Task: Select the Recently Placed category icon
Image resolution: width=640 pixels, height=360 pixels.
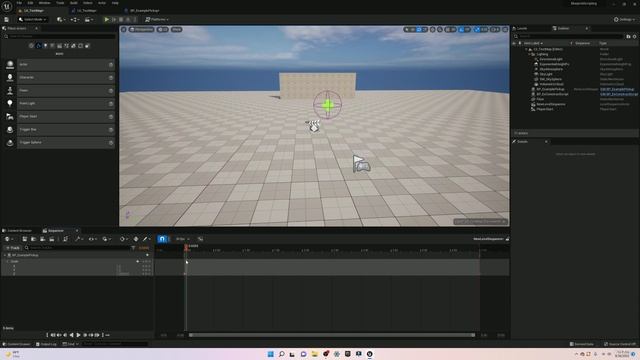Action: tap(31, 46)
